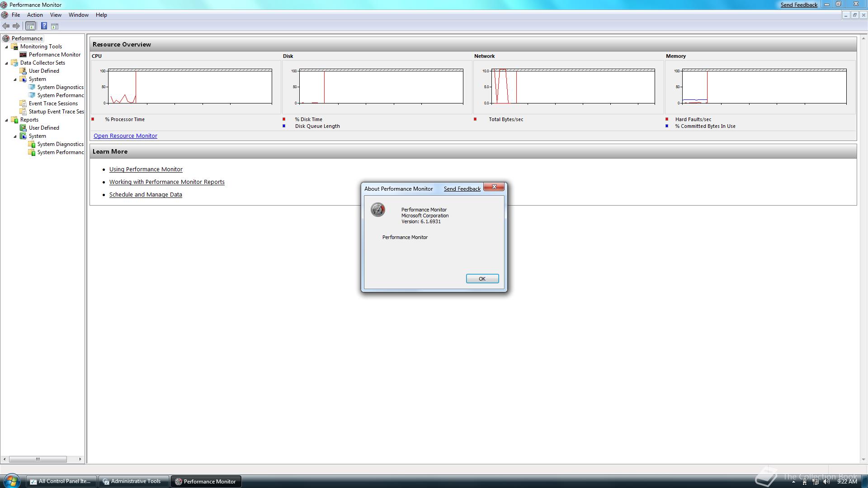
Task: Click the blue Help toolbar icon
Action: [x=44, y=26]
